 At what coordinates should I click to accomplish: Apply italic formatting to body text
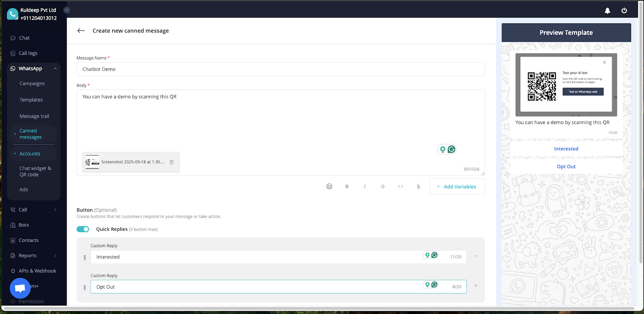365,187
